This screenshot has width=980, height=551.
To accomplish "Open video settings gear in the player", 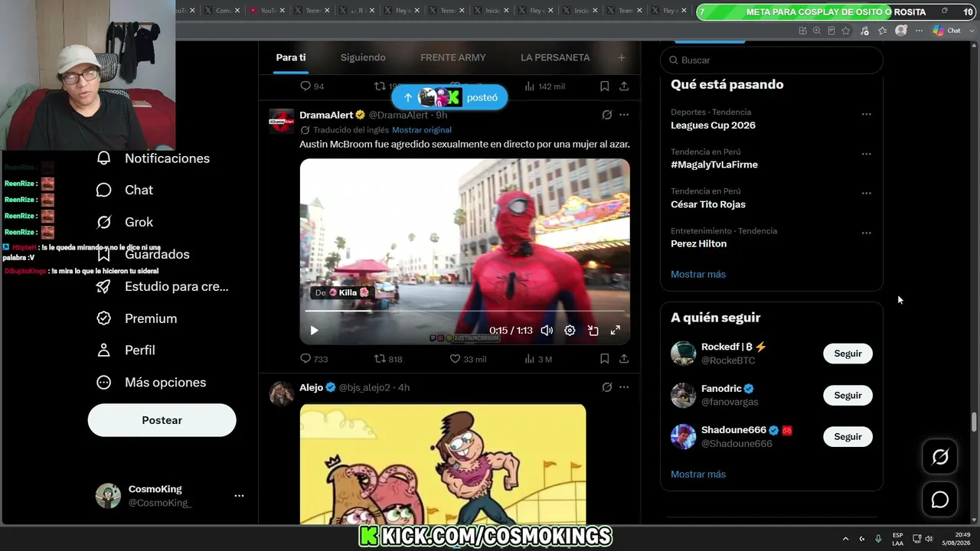I will point(570,331).
